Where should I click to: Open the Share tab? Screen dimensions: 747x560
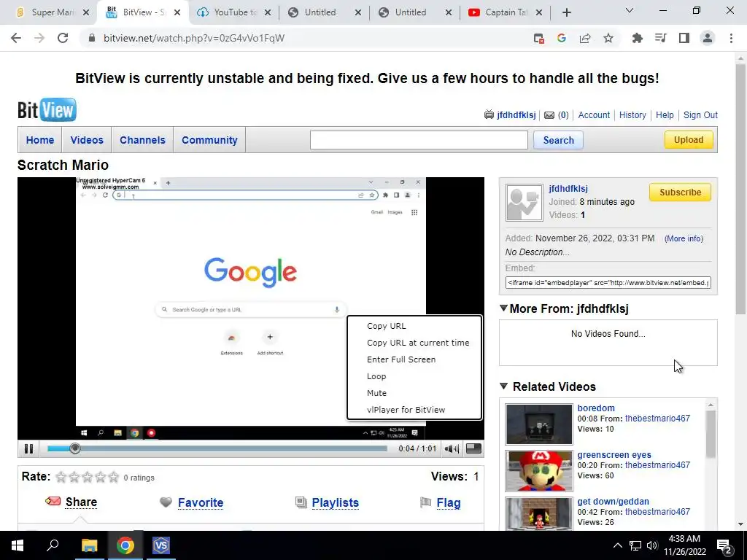81,502
